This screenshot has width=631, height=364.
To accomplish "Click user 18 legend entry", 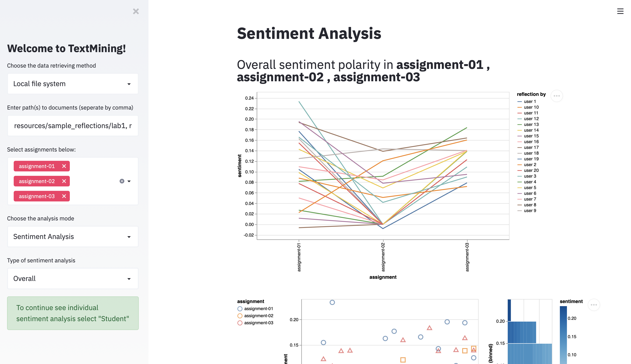I will (528, 153).
